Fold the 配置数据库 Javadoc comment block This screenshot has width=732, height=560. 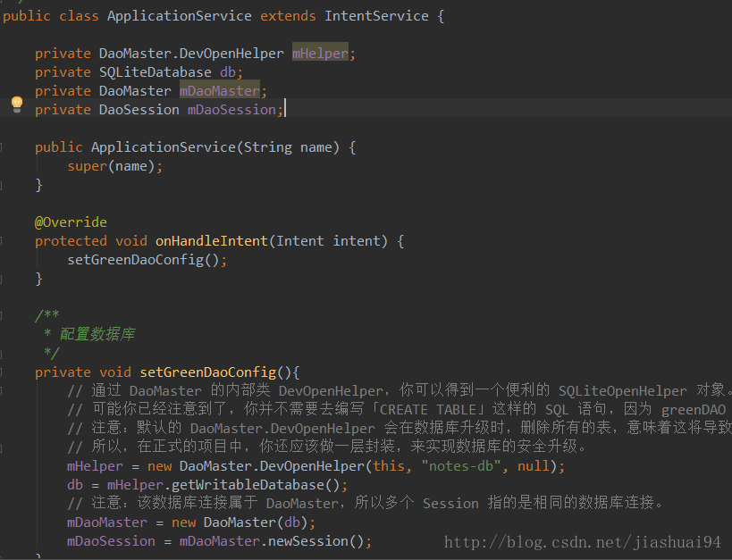1,316
